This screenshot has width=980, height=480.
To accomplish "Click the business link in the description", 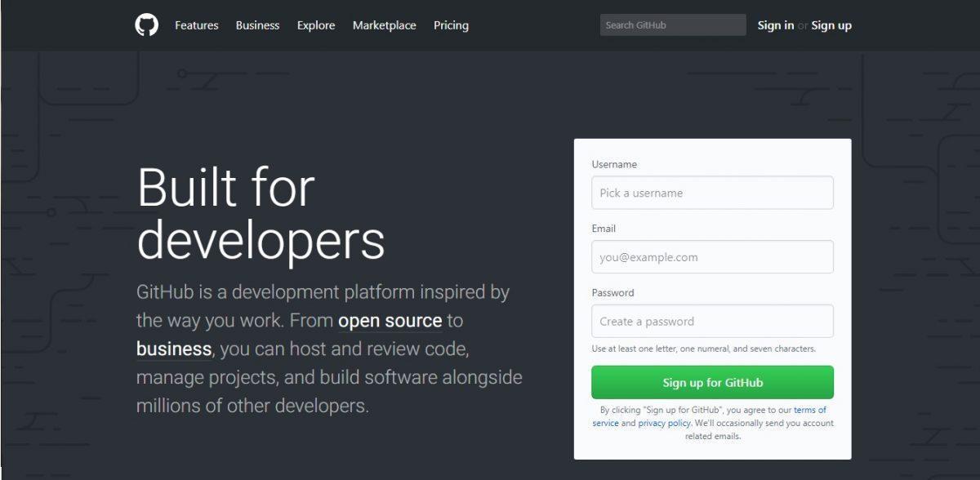I will [174, 349].
